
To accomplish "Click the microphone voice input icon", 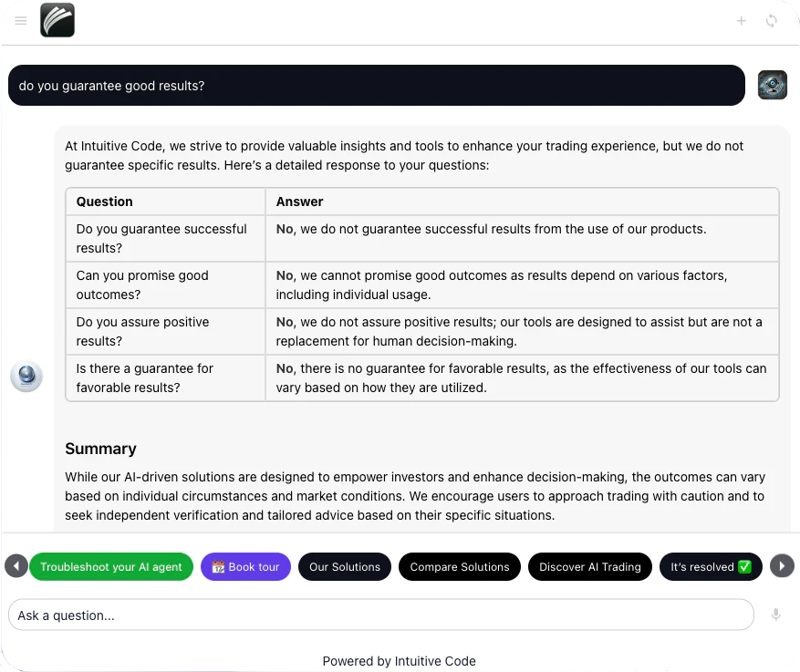I will (x=776, y=615).
